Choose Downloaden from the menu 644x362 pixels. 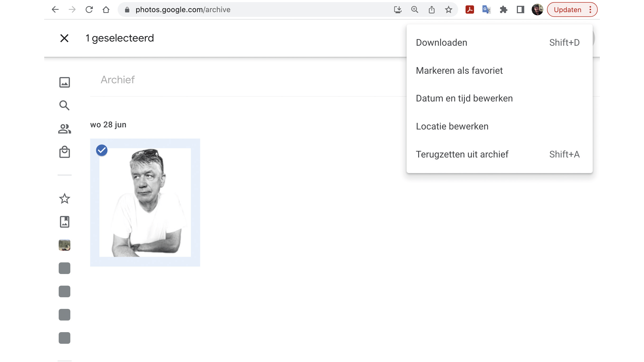(441, 43)
